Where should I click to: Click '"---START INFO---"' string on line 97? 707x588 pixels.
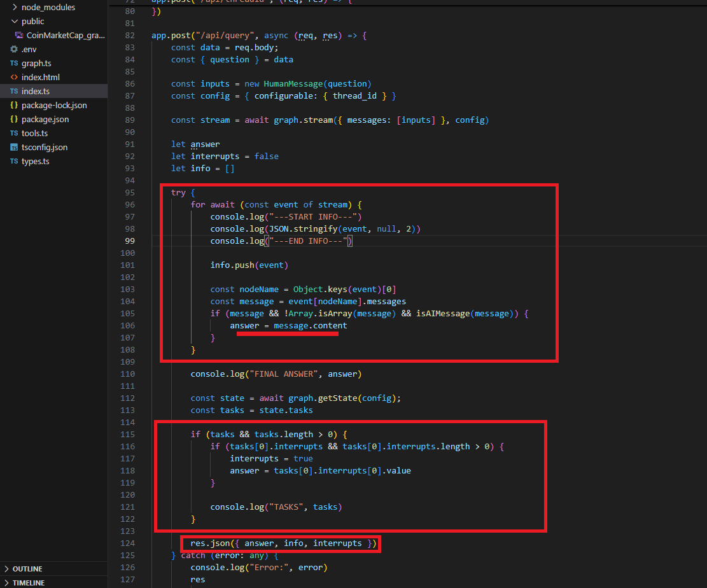click(x=313, y=216)
